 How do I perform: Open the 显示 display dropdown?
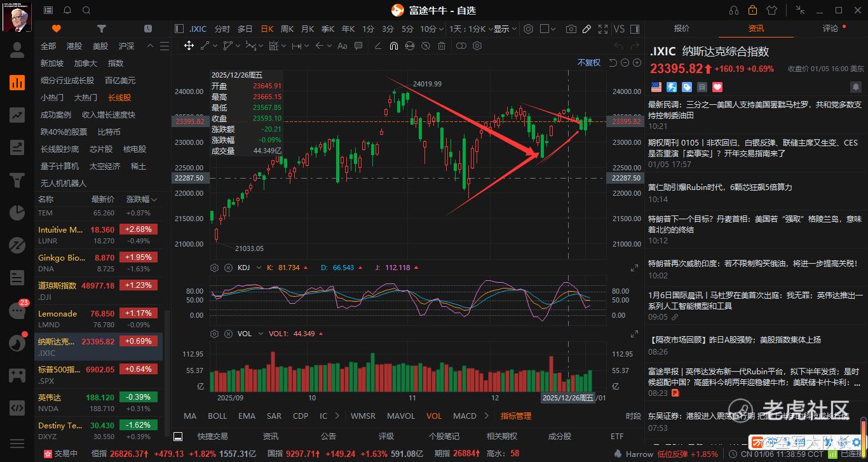click(505, 29)
